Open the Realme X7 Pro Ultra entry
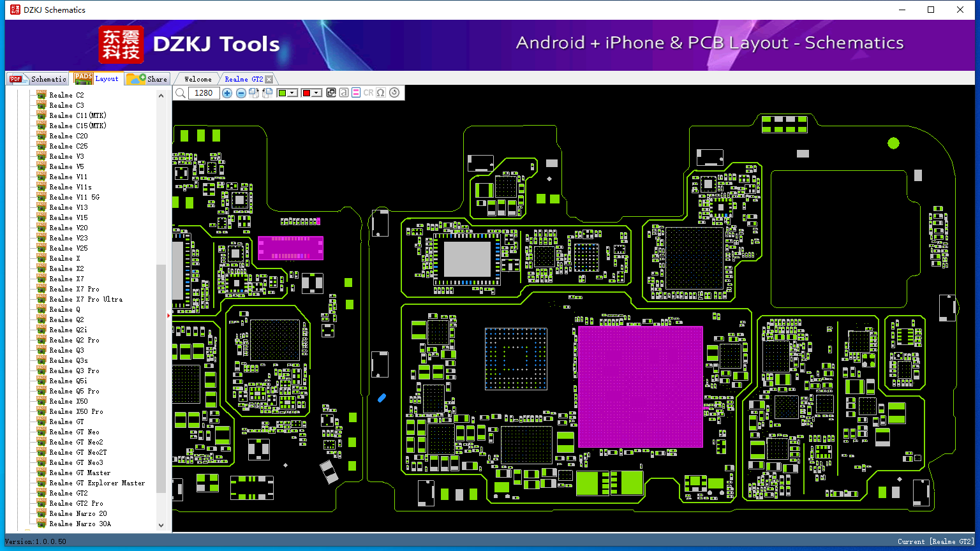Viewport: 980px width, 551px height. (86, 299)
